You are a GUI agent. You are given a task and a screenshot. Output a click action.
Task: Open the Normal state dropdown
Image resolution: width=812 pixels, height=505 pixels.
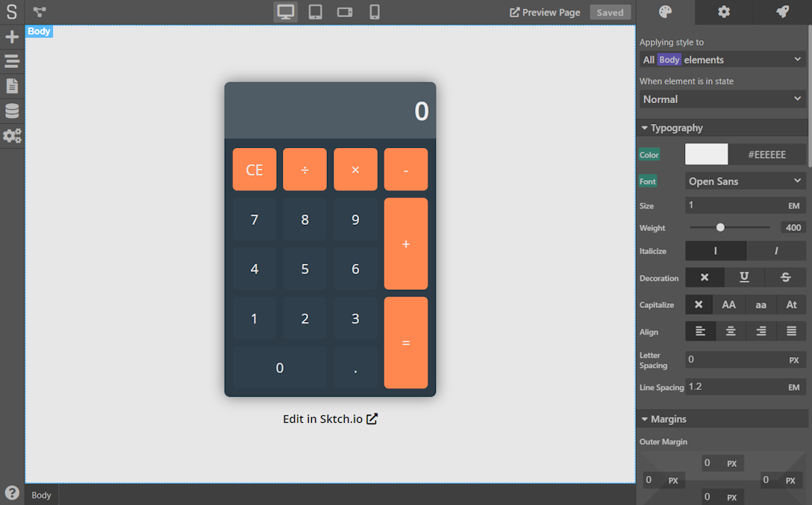tap(722, 99)
